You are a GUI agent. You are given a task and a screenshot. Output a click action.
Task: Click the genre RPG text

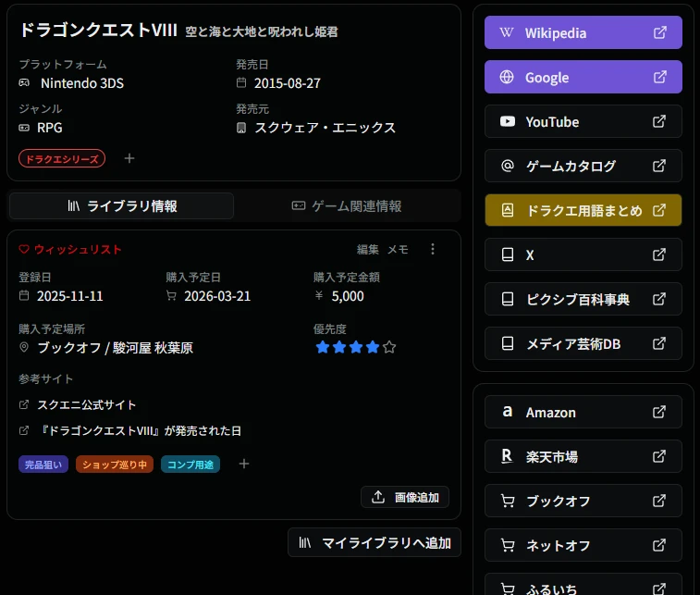pyautogui.click(x=50, y=128)
